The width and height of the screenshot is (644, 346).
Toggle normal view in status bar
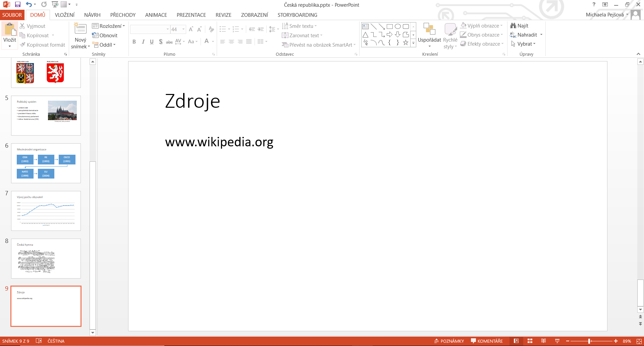coord(516,341)
